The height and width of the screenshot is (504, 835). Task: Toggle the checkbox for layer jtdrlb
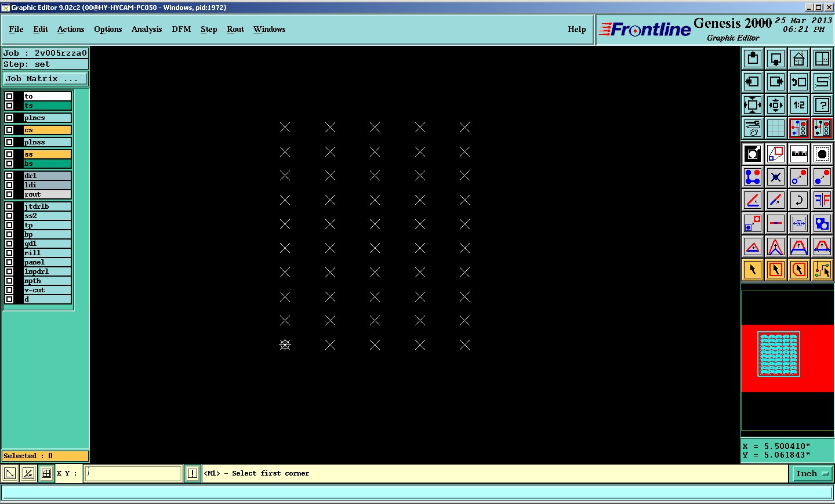click(9, 206)
